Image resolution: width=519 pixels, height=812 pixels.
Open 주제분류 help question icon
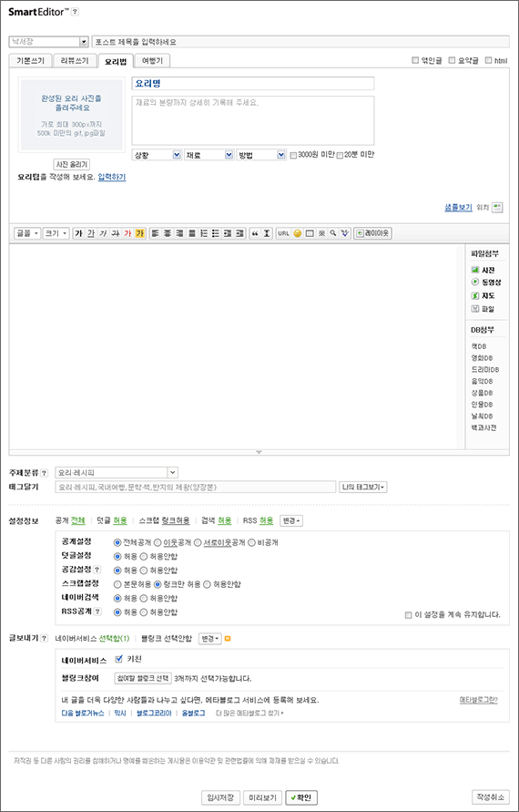tap(44, 472)
